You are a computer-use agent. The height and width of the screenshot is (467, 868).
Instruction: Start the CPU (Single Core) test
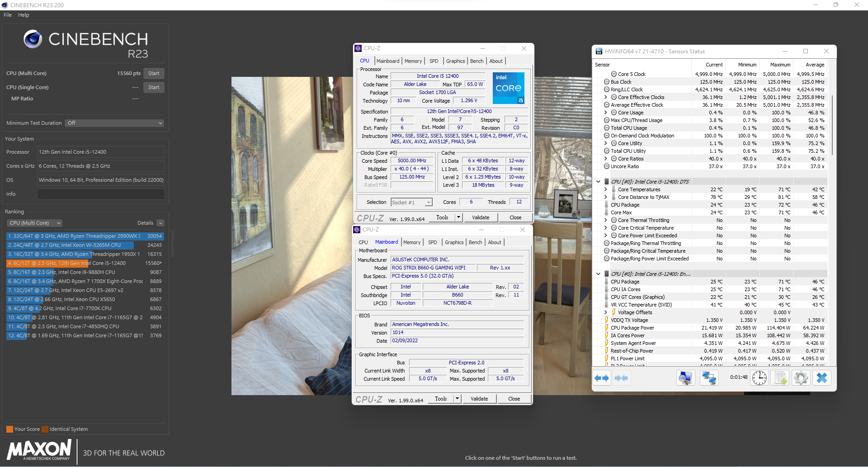154,87
